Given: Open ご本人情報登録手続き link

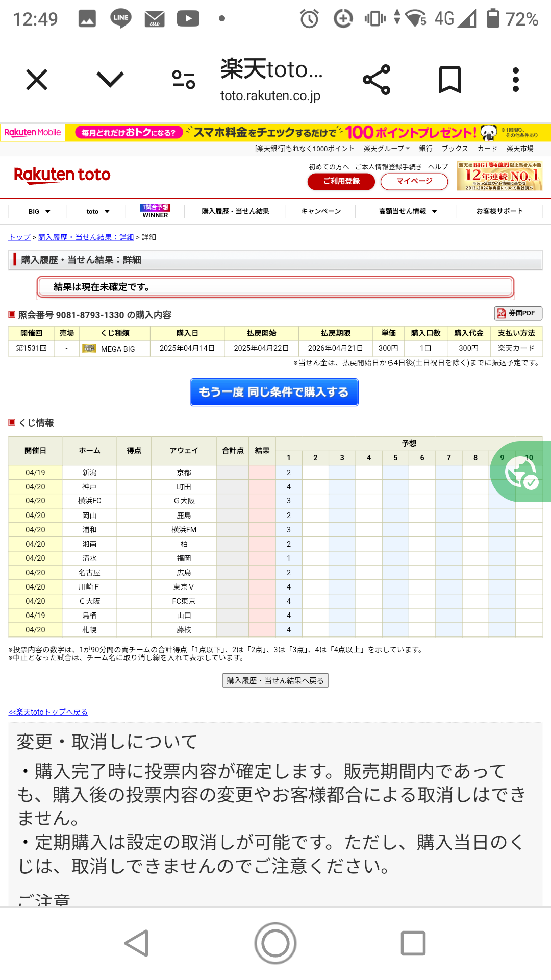Looking at the screenshot, I should click(x=388, y=167).
